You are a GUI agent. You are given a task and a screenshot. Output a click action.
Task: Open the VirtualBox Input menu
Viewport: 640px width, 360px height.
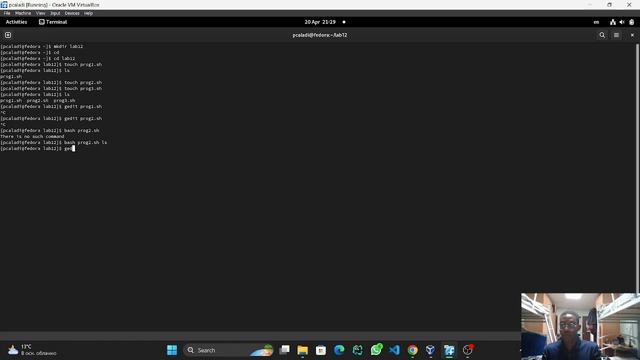[x=55, y=13]
